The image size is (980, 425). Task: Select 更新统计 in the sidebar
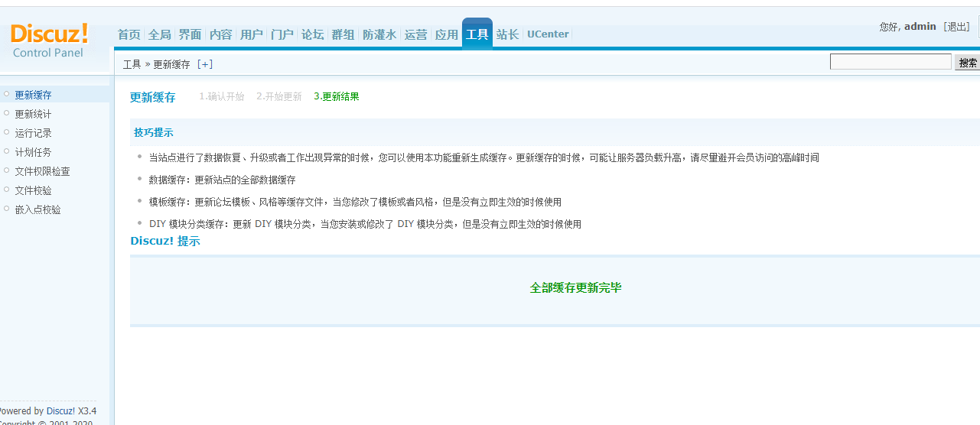pos(34,114)
